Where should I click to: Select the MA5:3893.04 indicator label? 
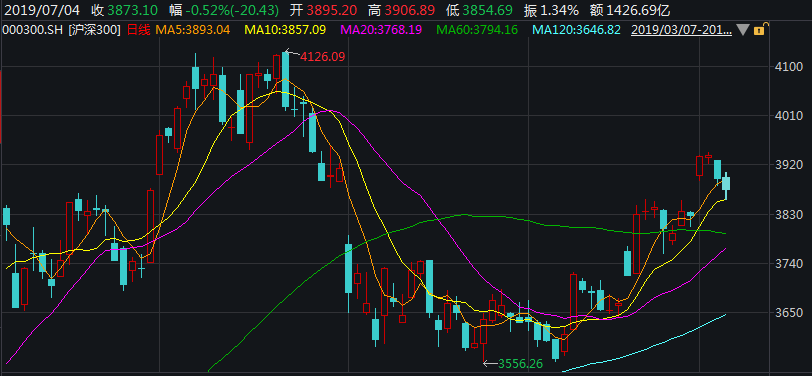pos(193,30)
